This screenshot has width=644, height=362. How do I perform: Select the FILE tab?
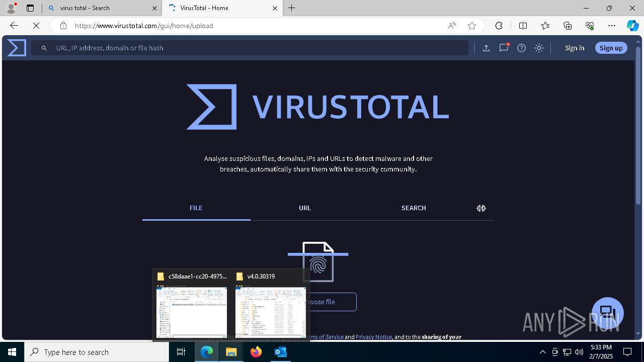pyautogui.click(x=196, y=208)
